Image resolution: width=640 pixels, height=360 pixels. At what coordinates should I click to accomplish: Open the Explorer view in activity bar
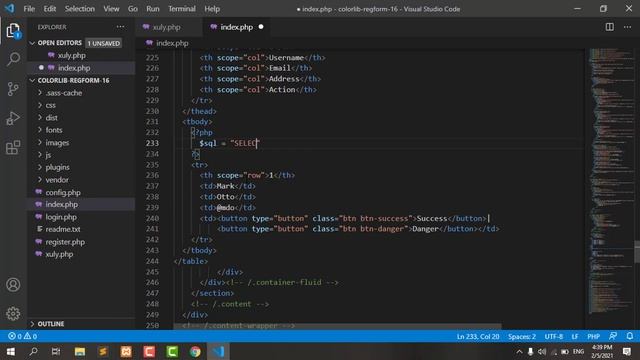(13, 31)
